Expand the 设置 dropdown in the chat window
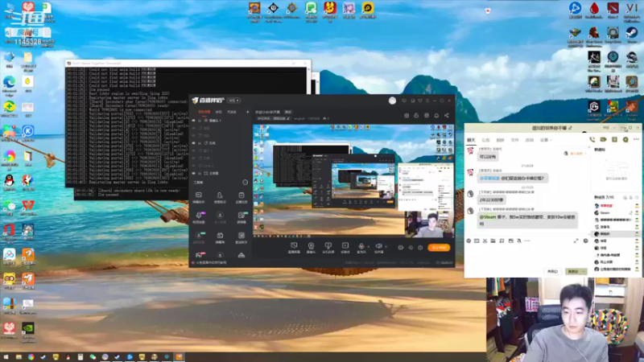Image resolution: width=644 pixels, height=362 pixels. click(546, 140)
